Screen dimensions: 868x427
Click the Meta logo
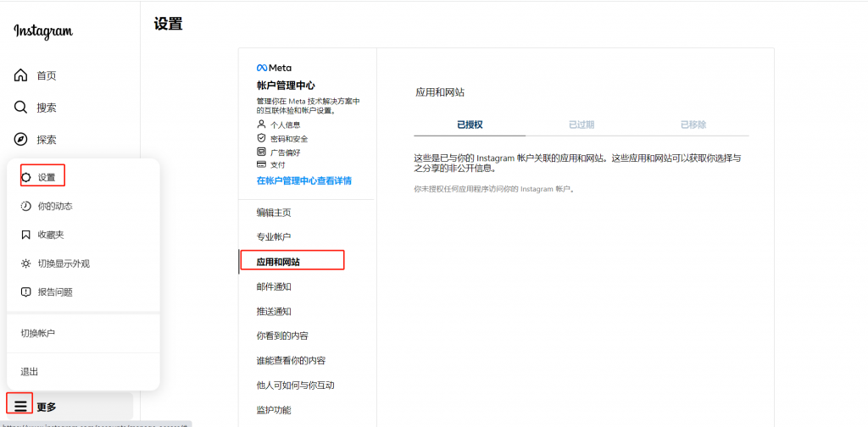(x=274, y=68)
